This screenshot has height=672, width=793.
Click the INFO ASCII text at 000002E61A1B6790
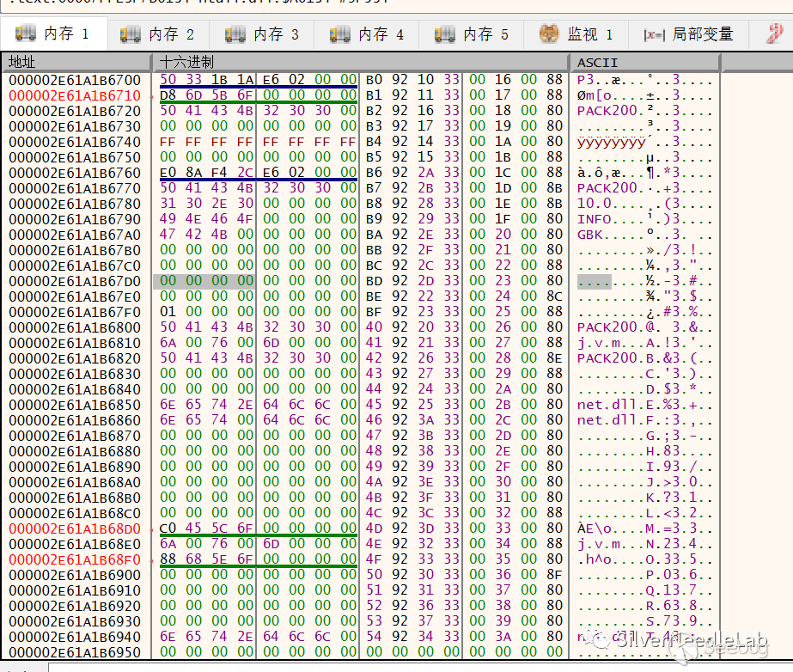595,219
